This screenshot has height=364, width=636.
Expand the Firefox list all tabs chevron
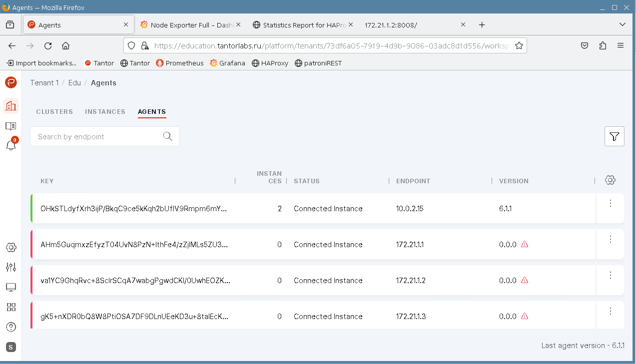(x=622, y=24)
